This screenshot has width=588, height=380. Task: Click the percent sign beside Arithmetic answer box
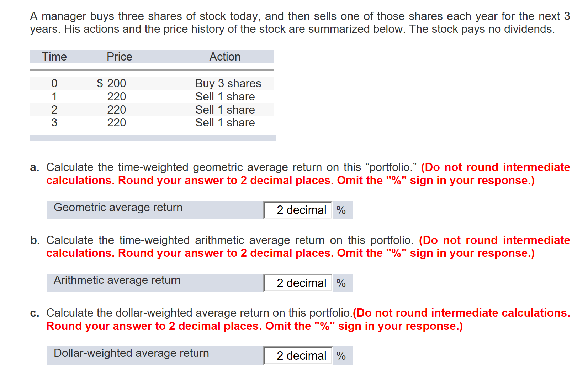(x=341, y=283)
